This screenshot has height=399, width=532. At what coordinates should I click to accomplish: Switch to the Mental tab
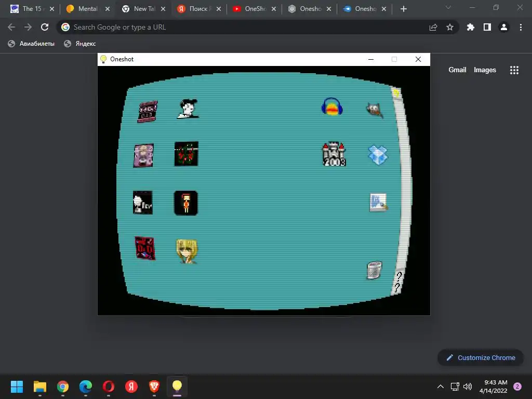tap(87, 9)
